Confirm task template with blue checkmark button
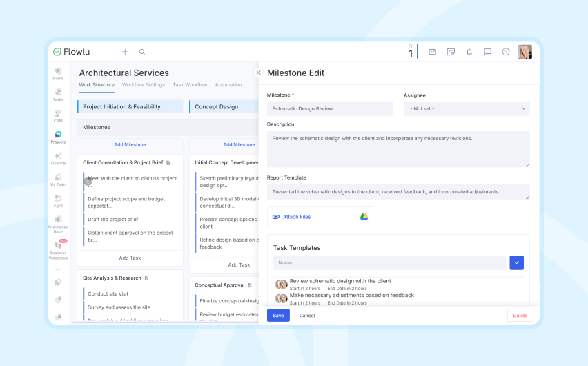Image resolution: width=588 pixels, height=366 pixels. pos(516,262)
